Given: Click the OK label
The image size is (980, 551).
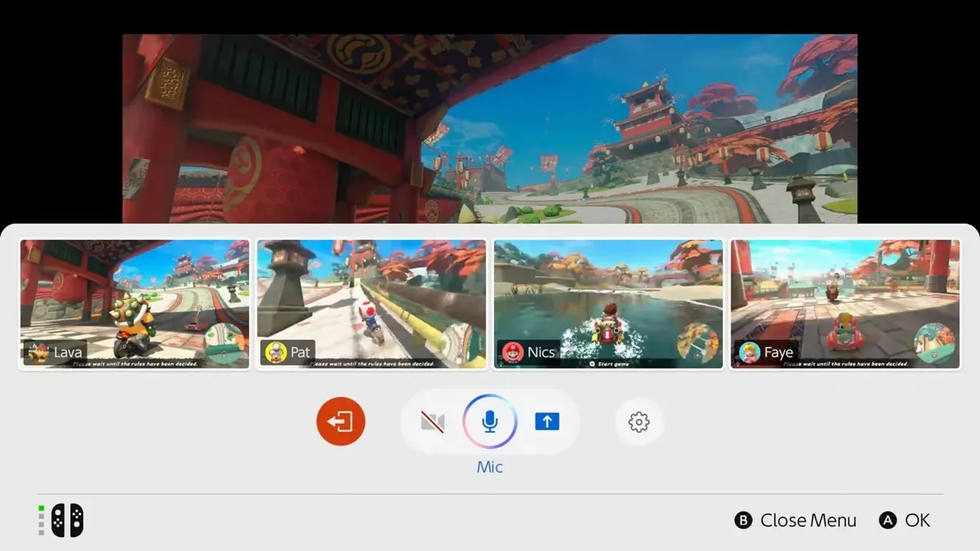Looking at the screenshot, I should click(917, 521).
